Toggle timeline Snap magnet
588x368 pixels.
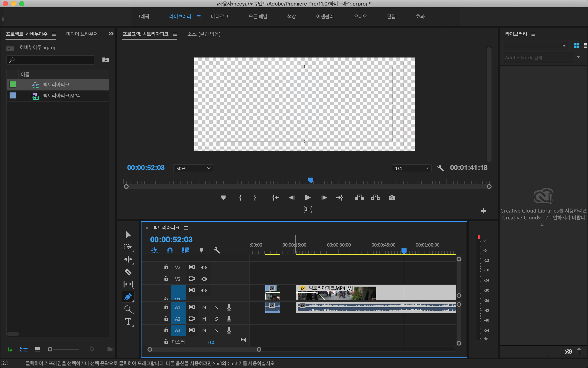[170, 250]
